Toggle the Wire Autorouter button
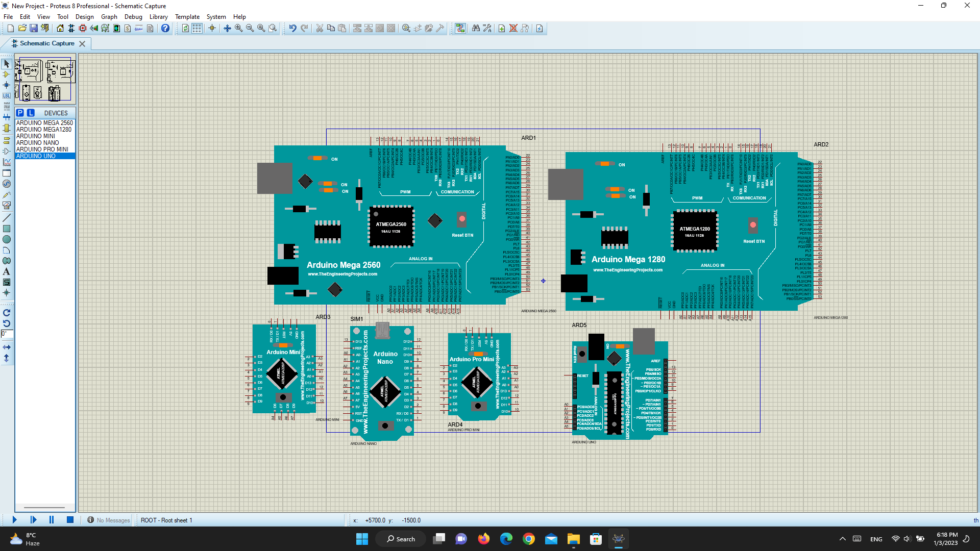The width and height of the screenshot is (980, 551). click(460, 29)
